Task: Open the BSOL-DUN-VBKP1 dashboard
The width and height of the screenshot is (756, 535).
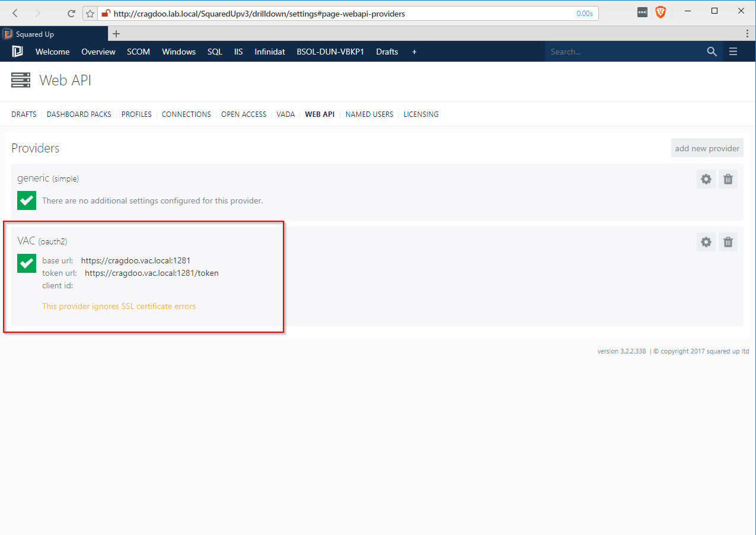Action: [330, 52]
